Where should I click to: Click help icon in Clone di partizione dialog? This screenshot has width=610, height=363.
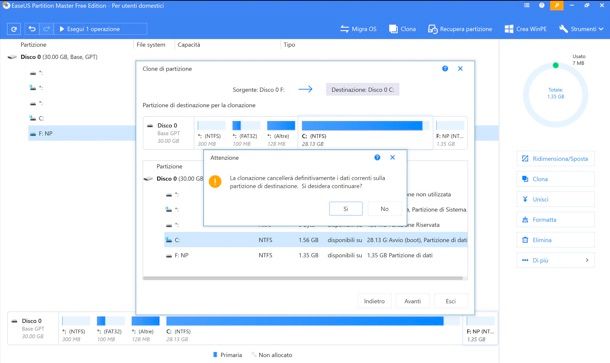coord(445,68)
